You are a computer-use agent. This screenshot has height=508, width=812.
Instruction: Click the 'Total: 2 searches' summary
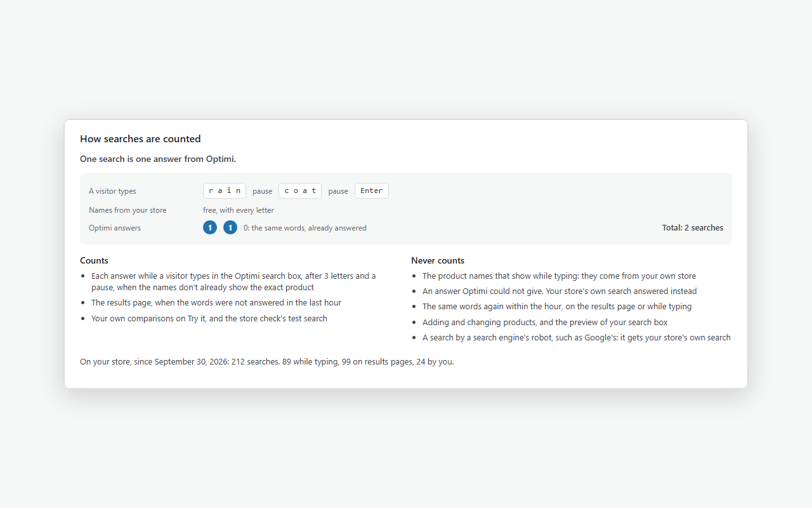click(693, 228)
